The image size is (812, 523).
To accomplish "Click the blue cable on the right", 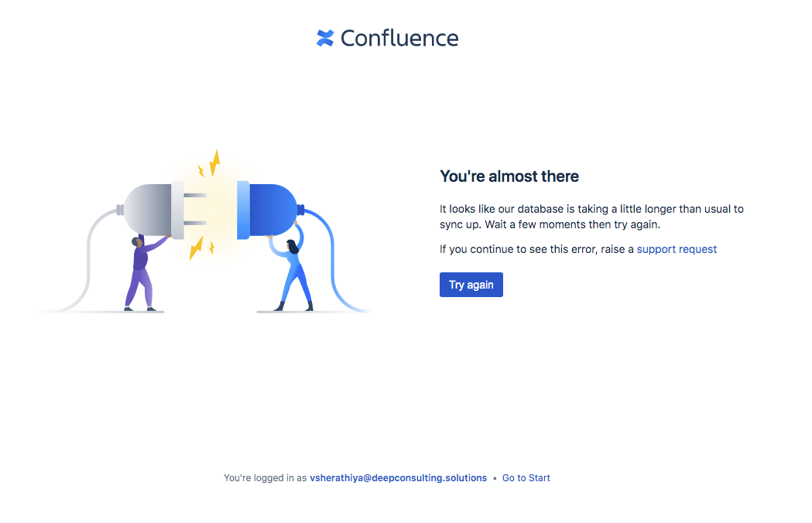I will coord(334,259).
